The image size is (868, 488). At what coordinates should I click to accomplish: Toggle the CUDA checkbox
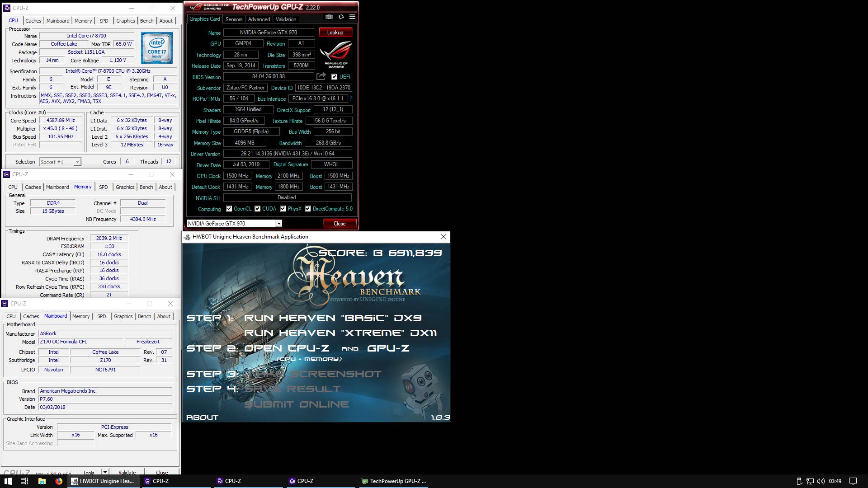[x=257, y=209]
